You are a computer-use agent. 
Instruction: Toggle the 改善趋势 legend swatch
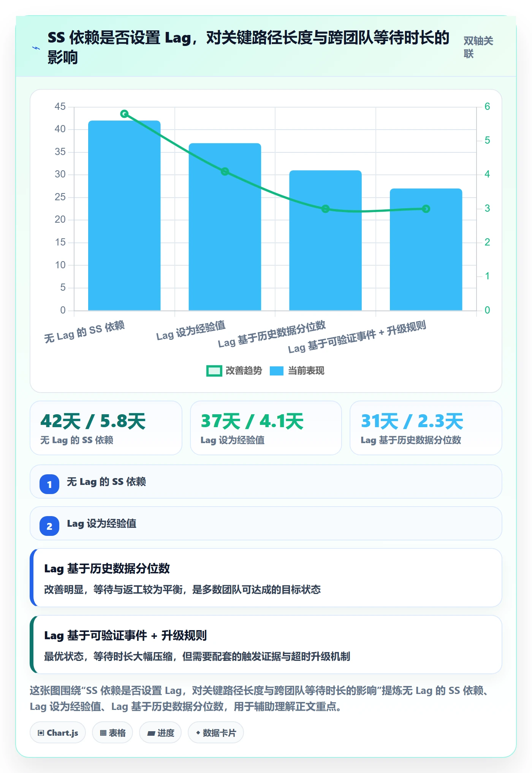pyautogui.click(x=214, y=371)
